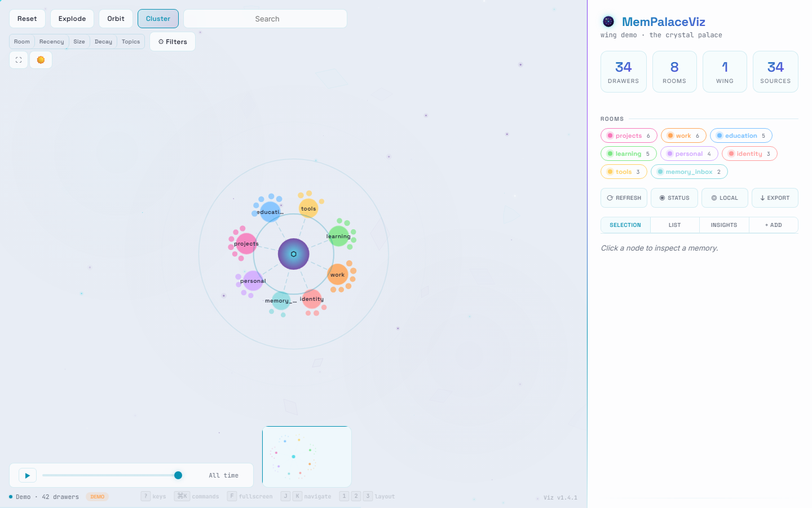Click the 'Viz v1.4.1' version text

[x=560, y=498]
